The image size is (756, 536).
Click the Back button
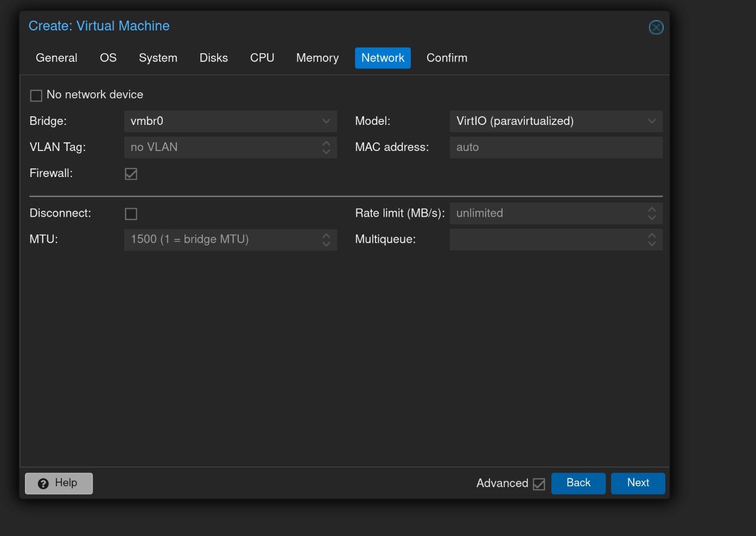point(579,483)
